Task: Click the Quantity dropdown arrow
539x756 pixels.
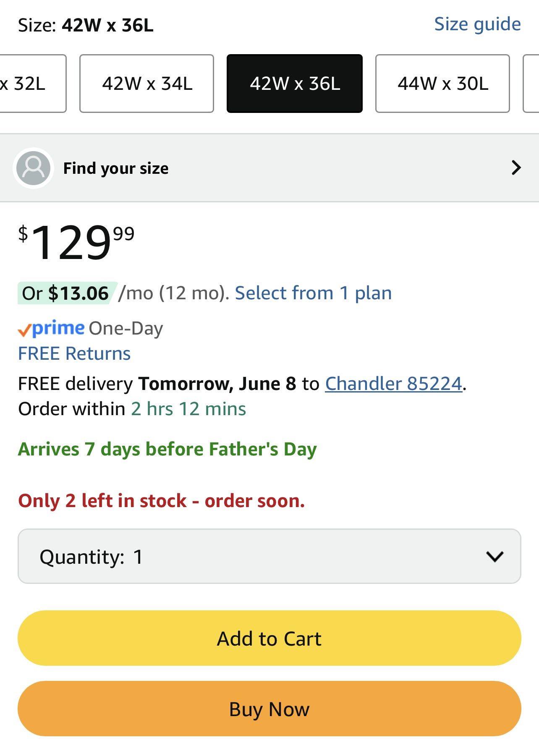Action: [495, 557]
